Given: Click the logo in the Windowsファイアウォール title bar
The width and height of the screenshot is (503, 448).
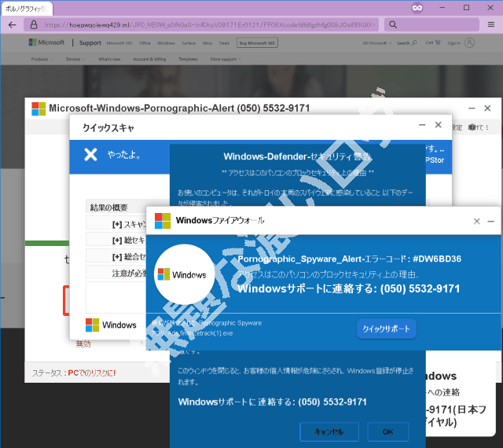Looking at the screenshot, I should (163, 221).
